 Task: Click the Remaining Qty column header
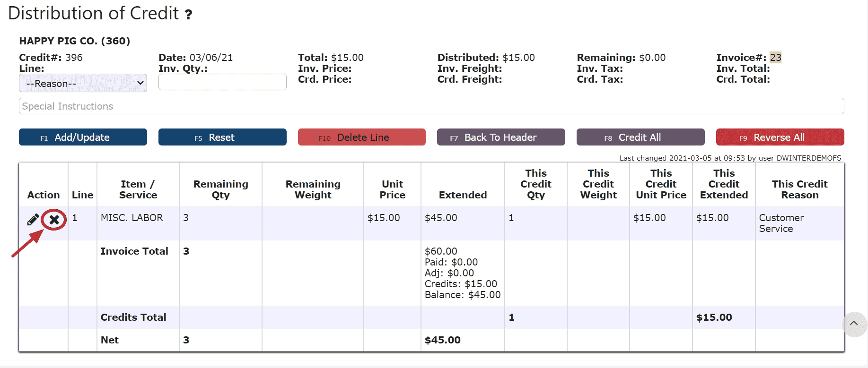220,189
